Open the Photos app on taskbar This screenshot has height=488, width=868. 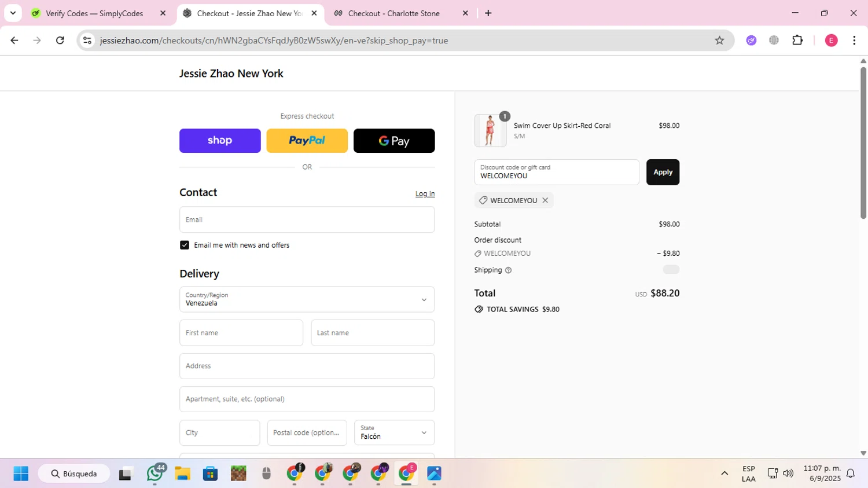pos(434,474)
